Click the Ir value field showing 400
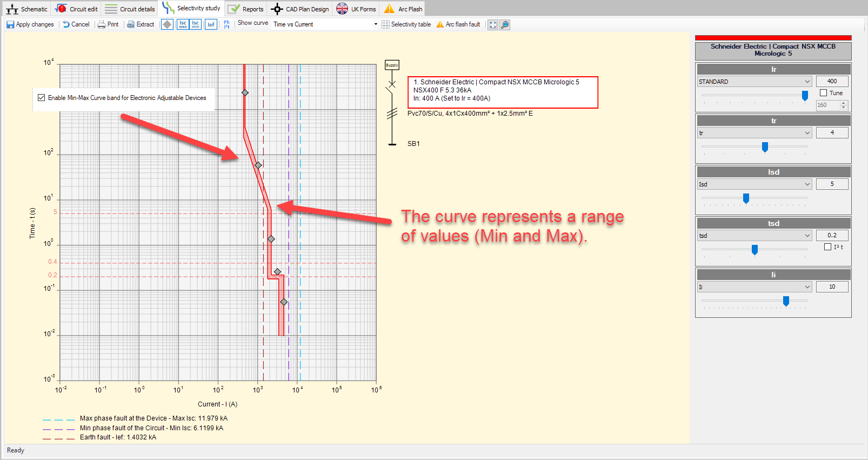This screenshot has height=460, width=868. (x=832, y=82)
